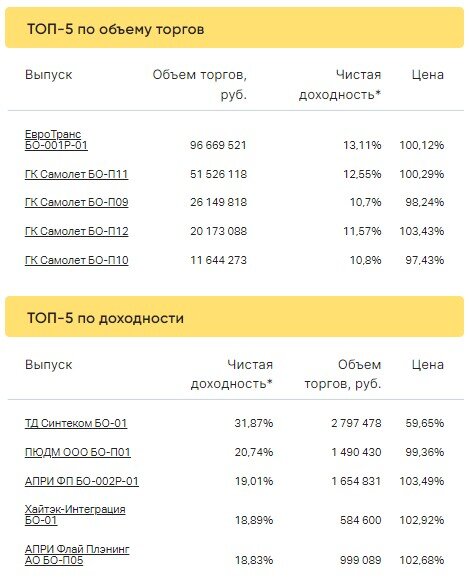
Task: Open the ЕвроТранс БО-001Р-01 bond link
Action: pos(56,139)
